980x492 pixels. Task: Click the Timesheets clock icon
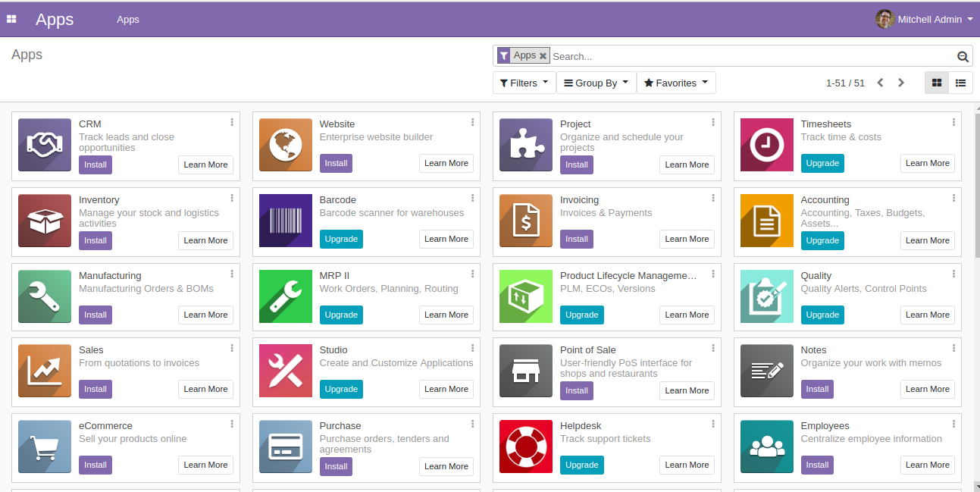click(x=766, y=145)
